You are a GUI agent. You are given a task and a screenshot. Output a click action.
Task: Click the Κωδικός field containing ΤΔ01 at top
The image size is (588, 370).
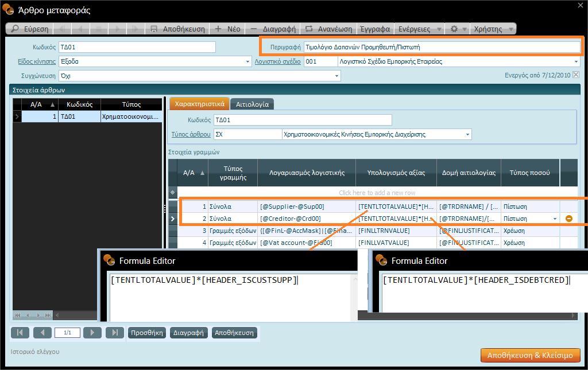coord(137,47)
